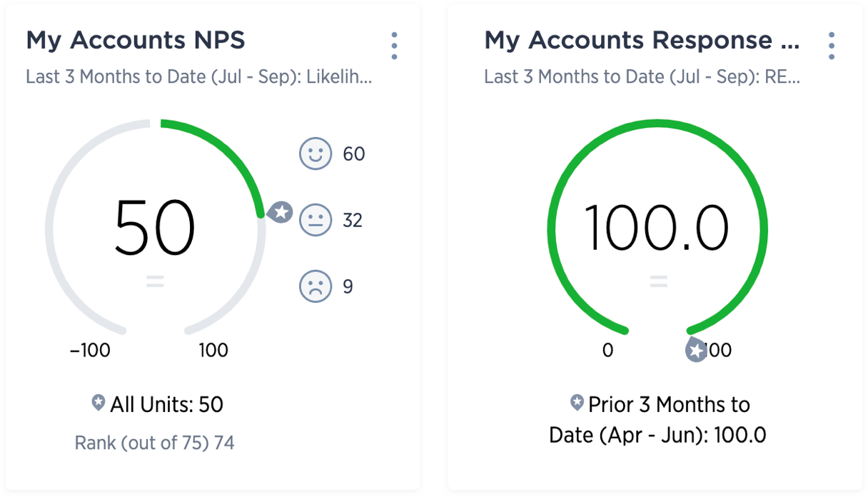The image size is (868, 497).
Task: Click the equals trend indicator under 50
Action: [155, 283]
